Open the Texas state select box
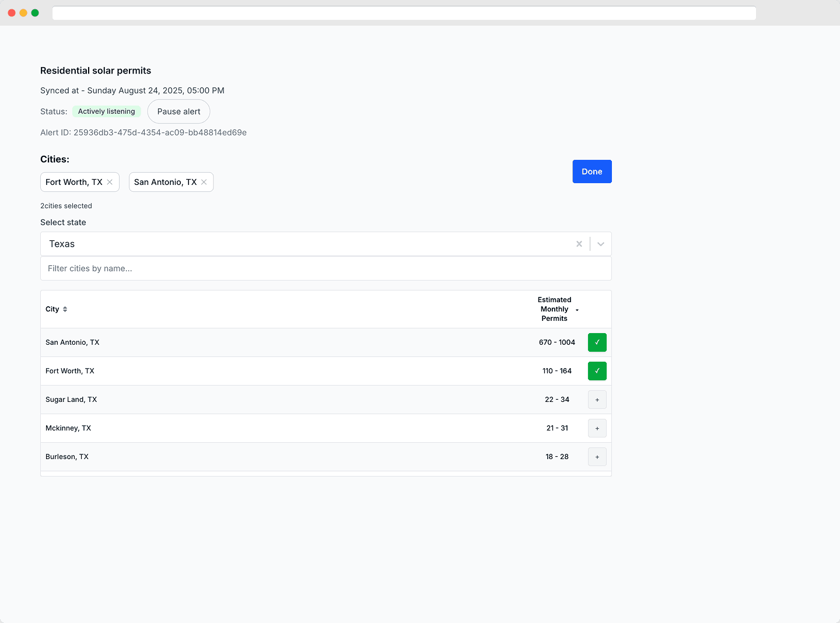Viewport: 840px width, 623px height. point(303,244)
